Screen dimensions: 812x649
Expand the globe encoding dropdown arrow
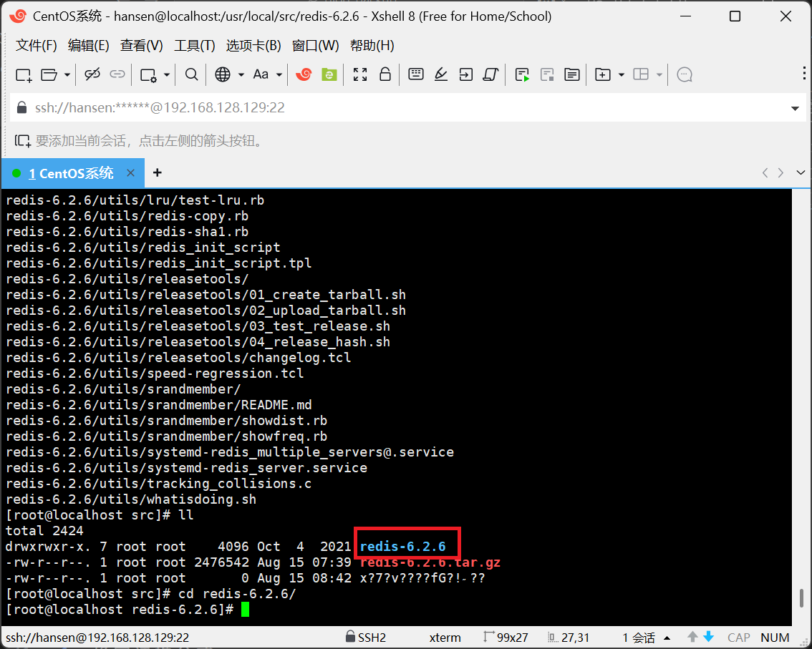[241, 74]
